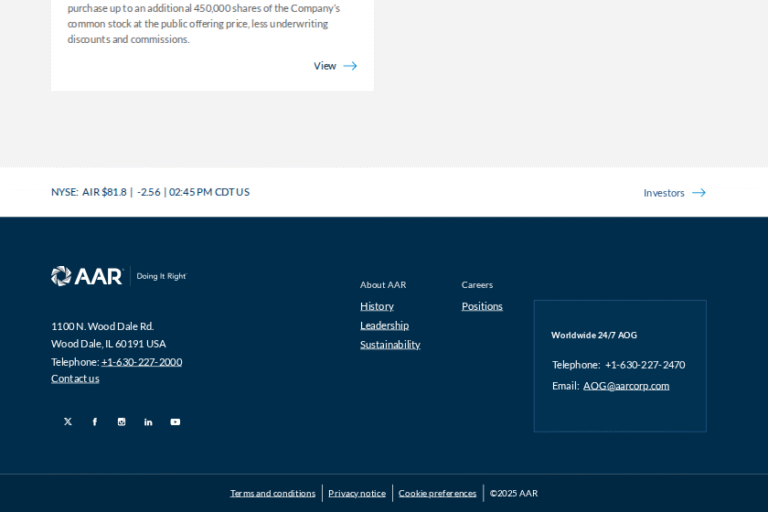Open the Contact us link

click(x=75, y=379)
